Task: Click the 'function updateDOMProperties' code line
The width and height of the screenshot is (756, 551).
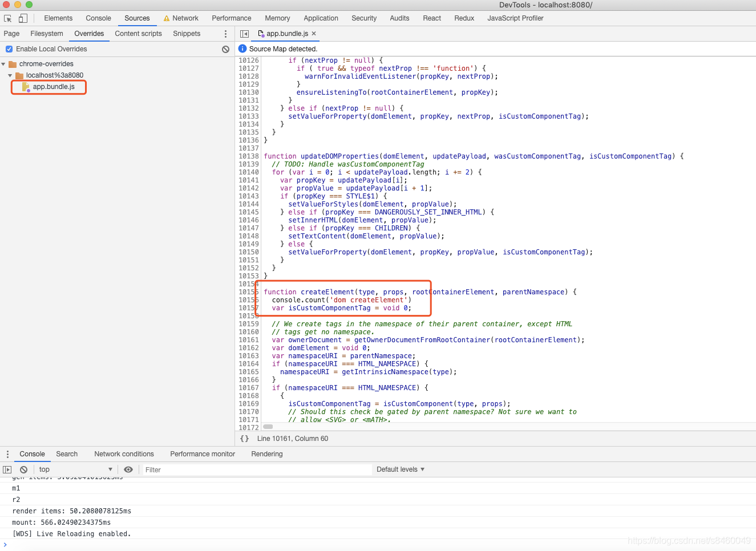Action: click(x=473, y=156)
